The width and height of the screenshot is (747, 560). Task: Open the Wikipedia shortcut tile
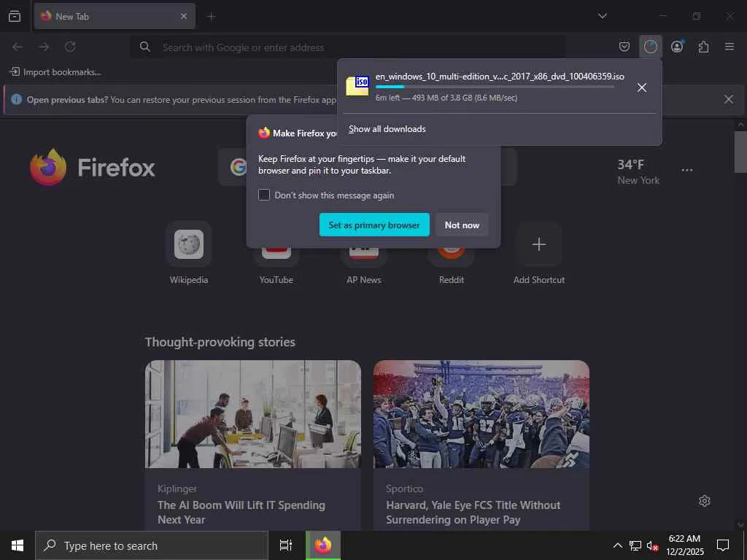click(x=189, y=244)
